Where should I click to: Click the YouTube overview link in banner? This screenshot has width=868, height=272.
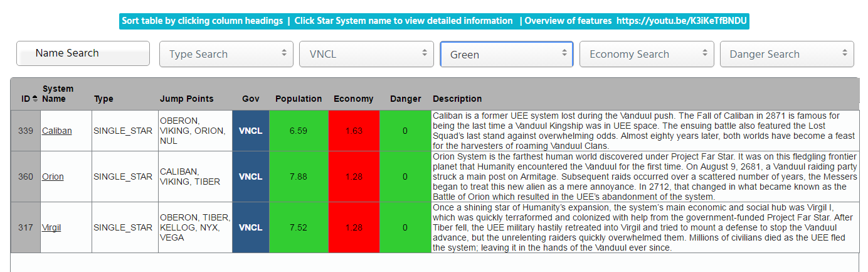(x=682, y=21)
